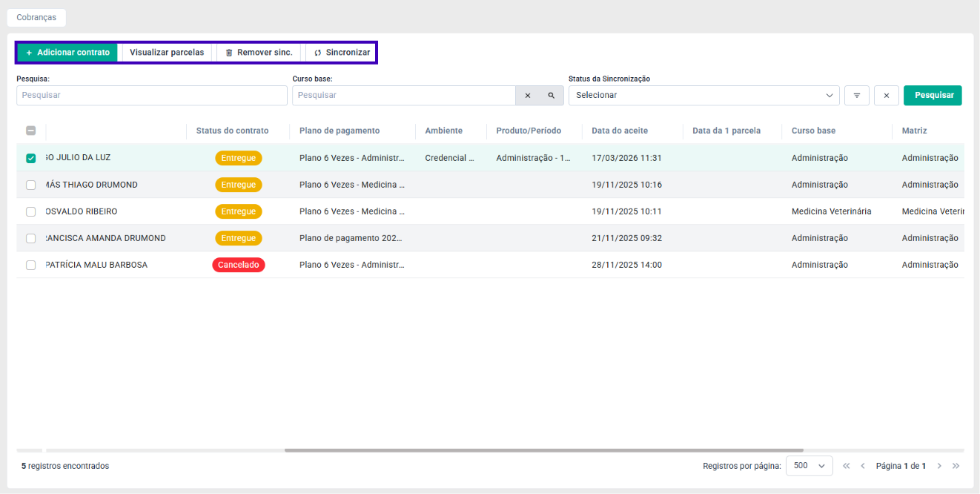Go to last page icon

[x=956, y=466]
